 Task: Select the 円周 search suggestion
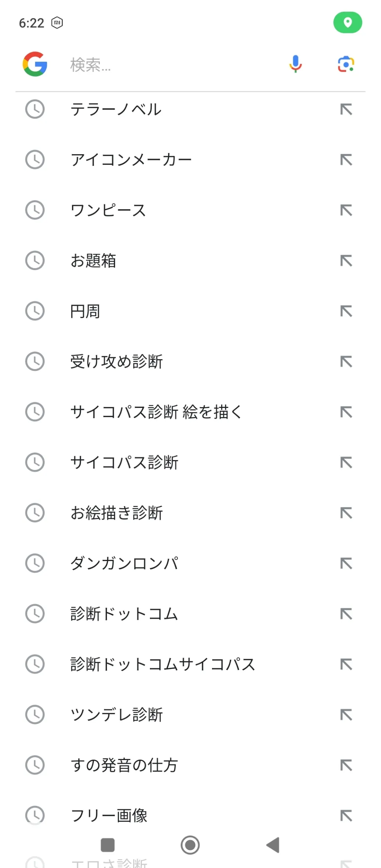(x=85, y=311)
